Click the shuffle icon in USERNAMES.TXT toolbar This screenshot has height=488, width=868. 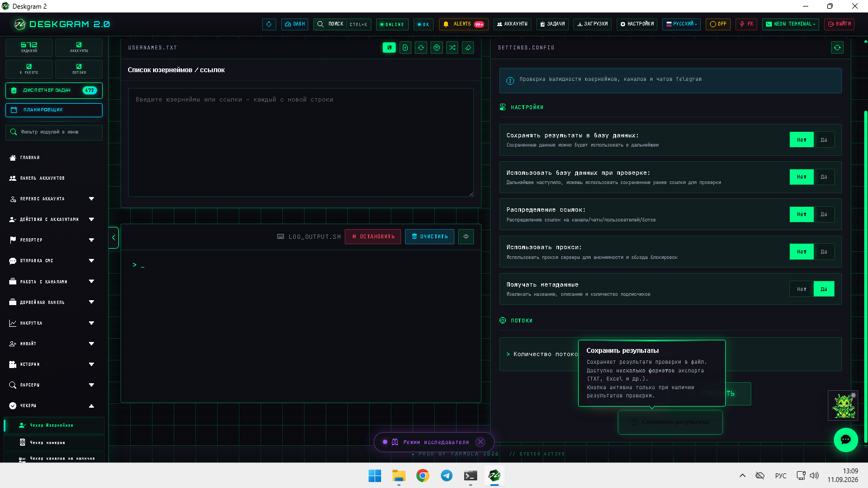452,48
